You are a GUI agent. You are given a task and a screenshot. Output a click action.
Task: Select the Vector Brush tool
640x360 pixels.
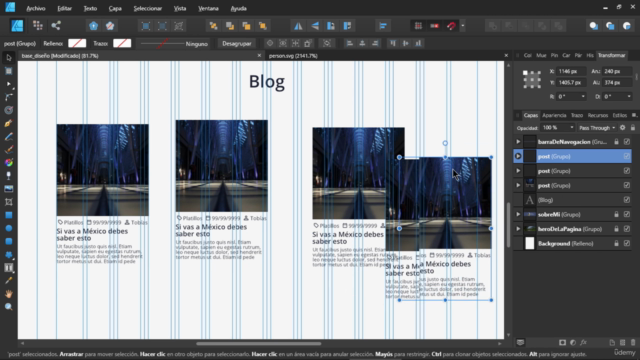pos(9,149)
